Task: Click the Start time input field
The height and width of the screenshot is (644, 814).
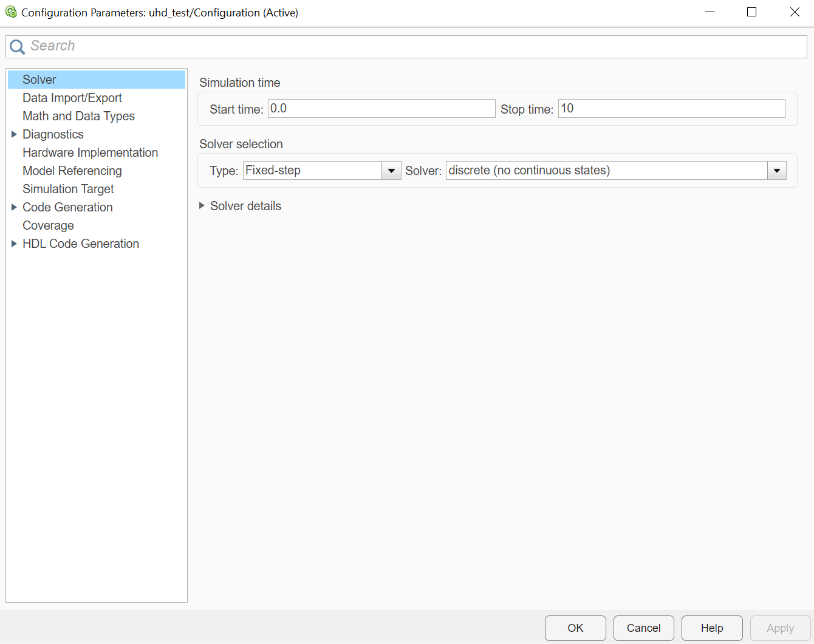Action: [381, 109]
